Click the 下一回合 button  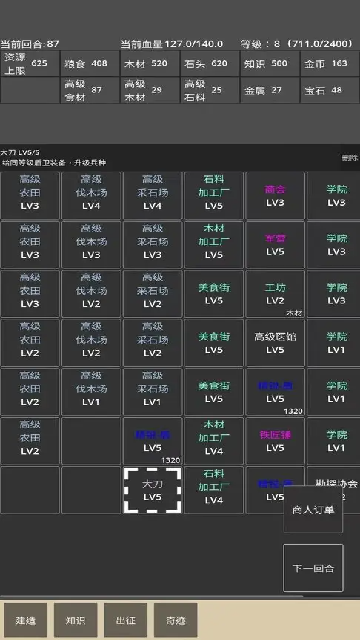tap(313, 568)
